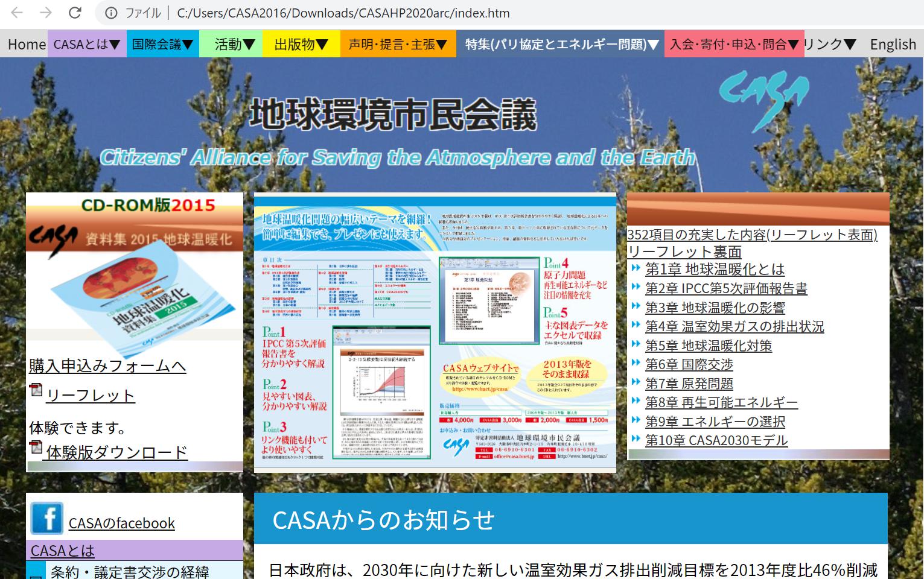Image resolution: width=924 pixels, height=579 pixels.
Task: Expand the 声明・提言・主張 dropdown menu
Action: pyautogui.click(x=398, y=44)
